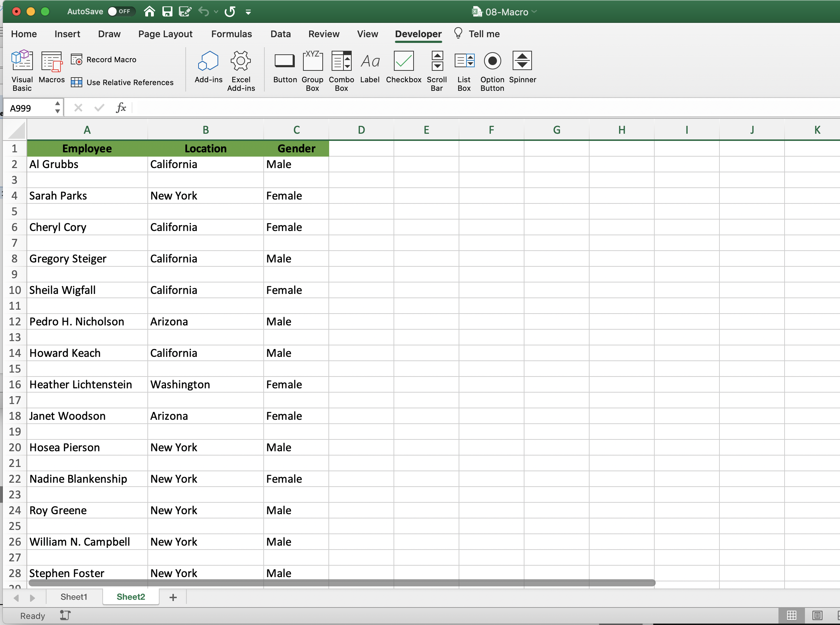
Task: Start Record Macro
Action: click(104, 60)
